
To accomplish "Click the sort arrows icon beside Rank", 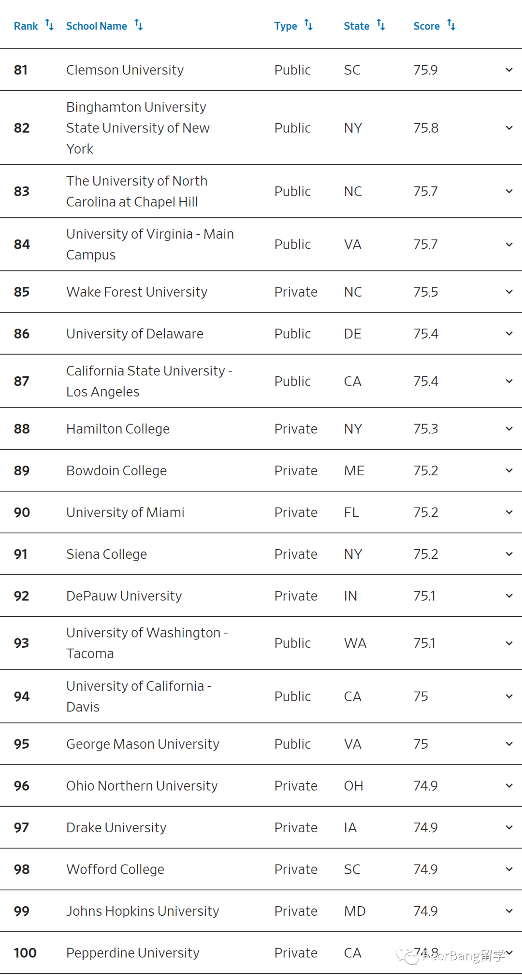I will point(49,25).
